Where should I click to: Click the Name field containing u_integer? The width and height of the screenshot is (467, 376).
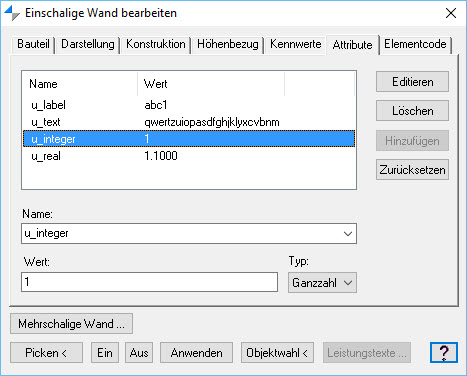tap(189, 234)
